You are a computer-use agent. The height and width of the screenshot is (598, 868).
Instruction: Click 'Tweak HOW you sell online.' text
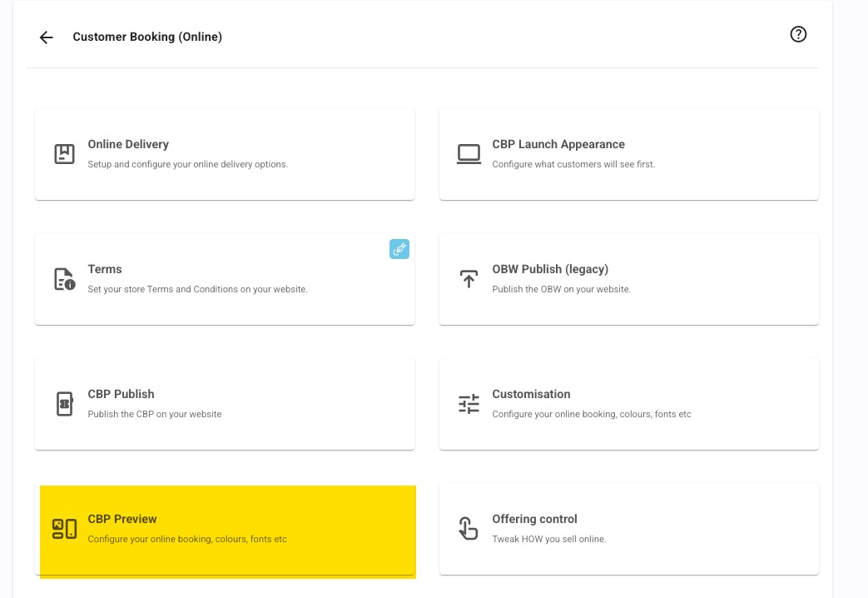coord(548,539)
